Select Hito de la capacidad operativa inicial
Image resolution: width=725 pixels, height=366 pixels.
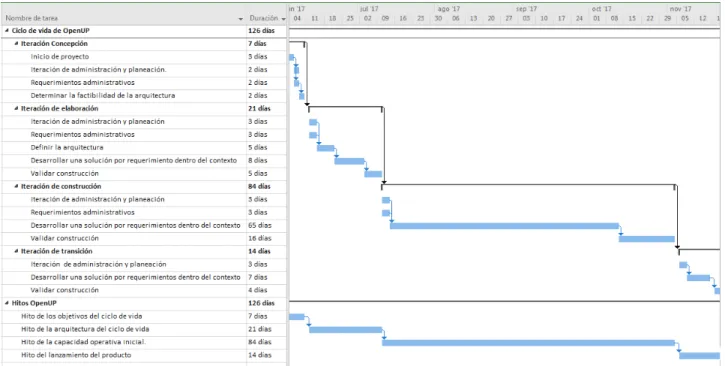[84, 342]
